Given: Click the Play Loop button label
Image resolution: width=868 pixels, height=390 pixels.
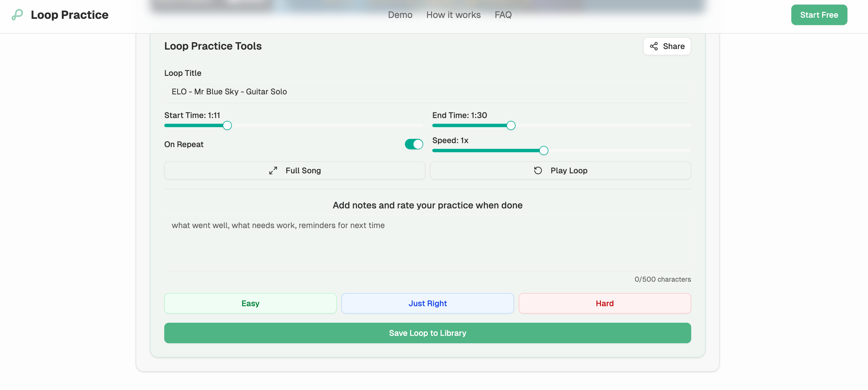Looking at the screenshot, I should coord(569,170).
